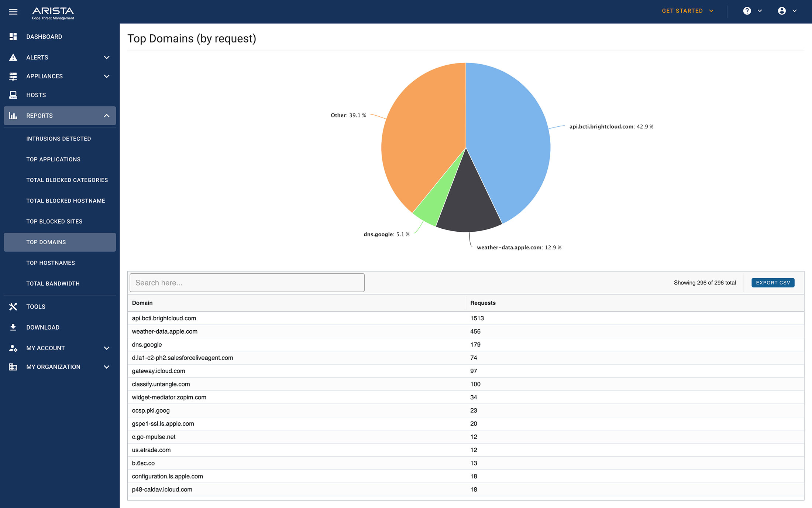Click the Alerts warning triangle icon

13,57
